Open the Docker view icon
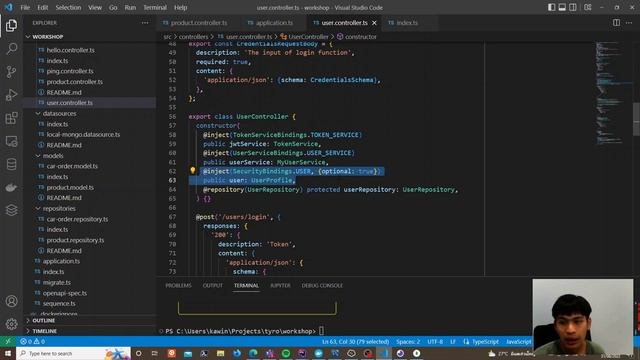This screenshot has width=640, height=360. pos(11,187)
